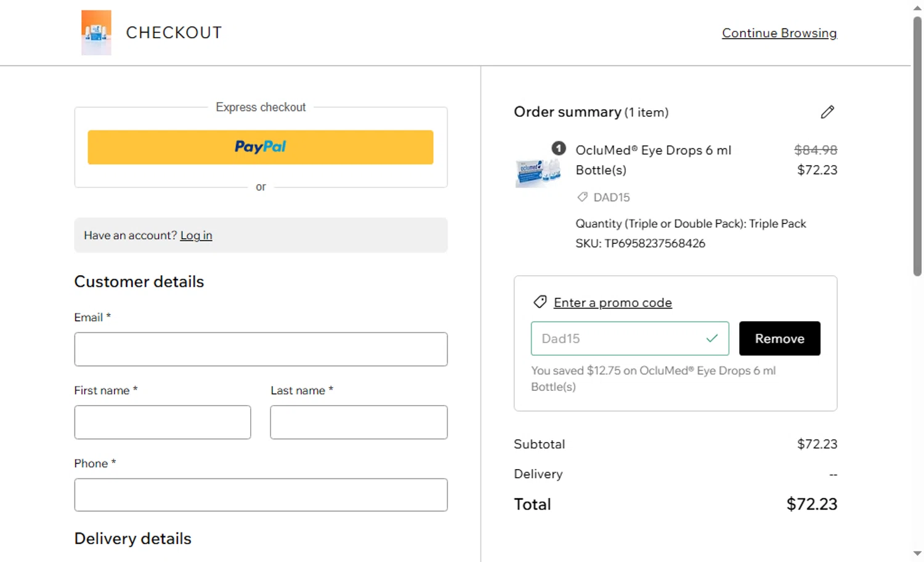This screenshot has height=562, width=924.
Task: Focus the First name field
Action: coord(163,422)
